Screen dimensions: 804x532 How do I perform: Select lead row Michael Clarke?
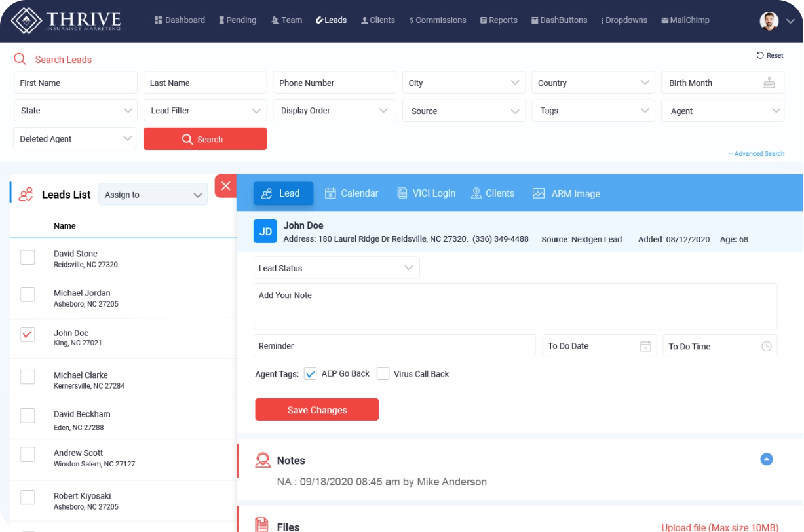pos(123,379)
